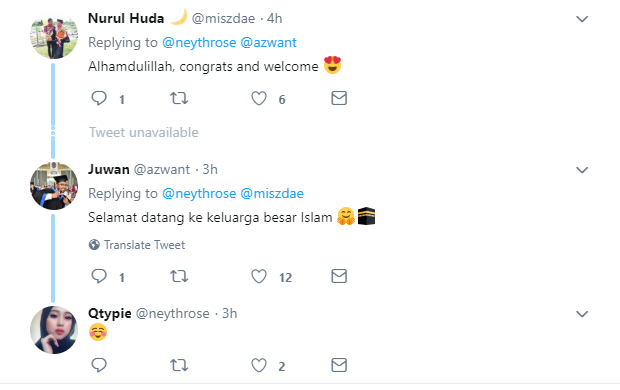Reply to Juwan's Selamat datang tweet
620x390 pixels.
99,276
